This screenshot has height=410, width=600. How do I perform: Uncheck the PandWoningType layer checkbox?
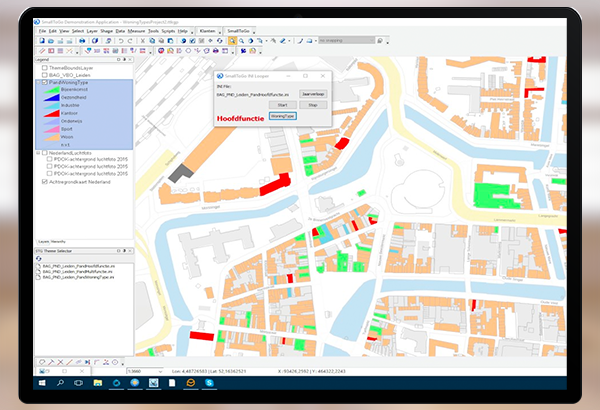pos(44,82)
